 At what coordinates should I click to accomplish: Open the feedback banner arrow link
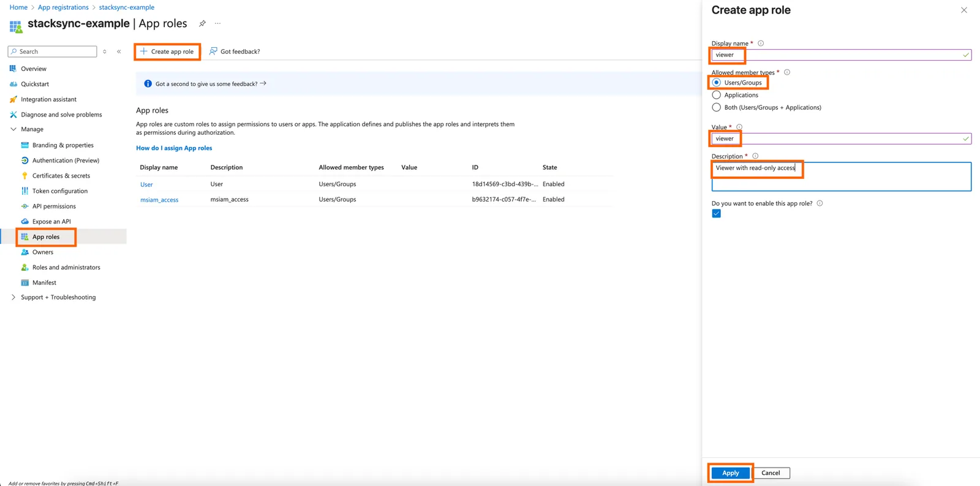click(263, 83)
